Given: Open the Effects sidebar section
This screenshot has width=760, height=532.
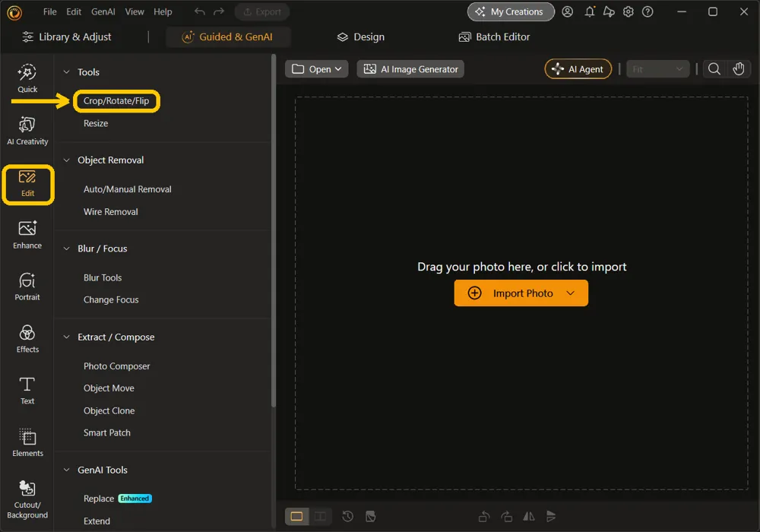Looking at the screenshot, I should click(27, 339).
